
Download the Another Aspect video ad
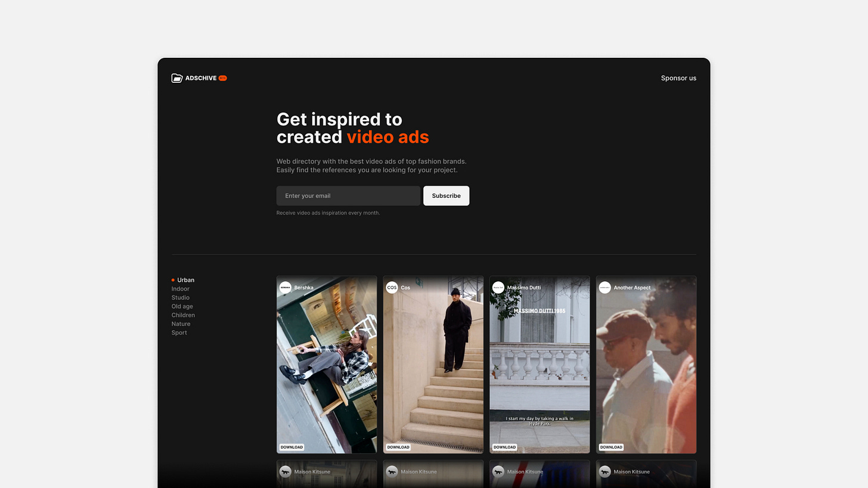pyautogui.click(x=611, y=447)
